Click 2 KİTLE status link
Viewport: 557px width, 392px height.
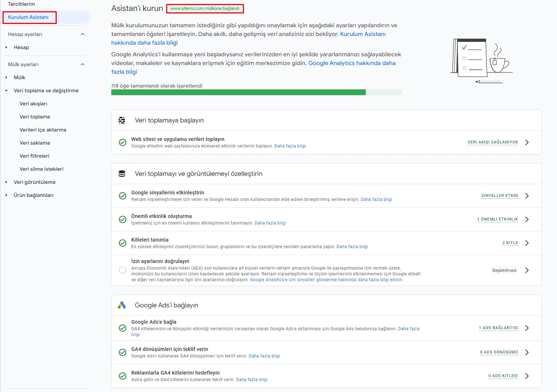click(510, 243)
